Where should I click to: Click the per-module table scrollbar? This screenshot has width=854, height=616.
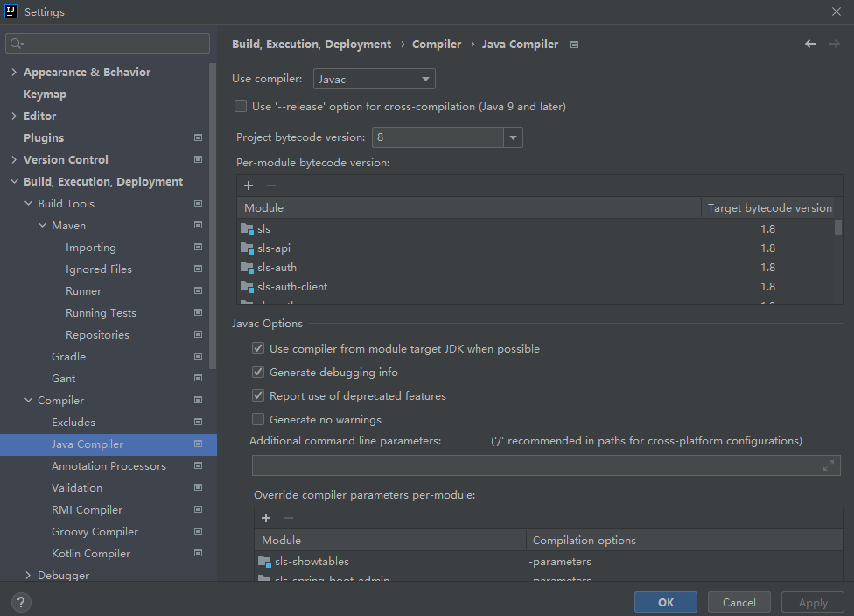coord(838,227)
